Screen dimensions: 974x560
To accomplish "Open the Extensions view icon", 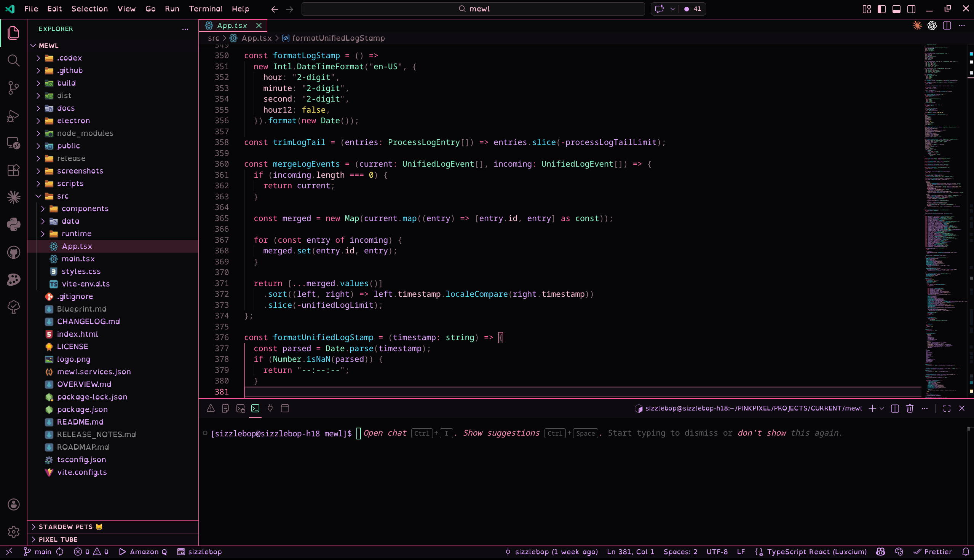I will (13, 170).
